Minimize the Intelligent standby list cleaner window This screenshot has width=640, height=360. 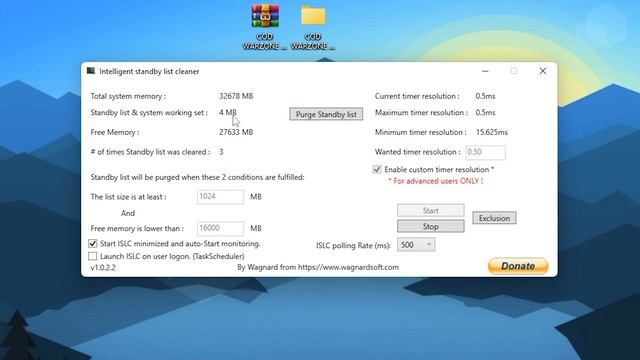pyautogui.click(x=485, y=71)
